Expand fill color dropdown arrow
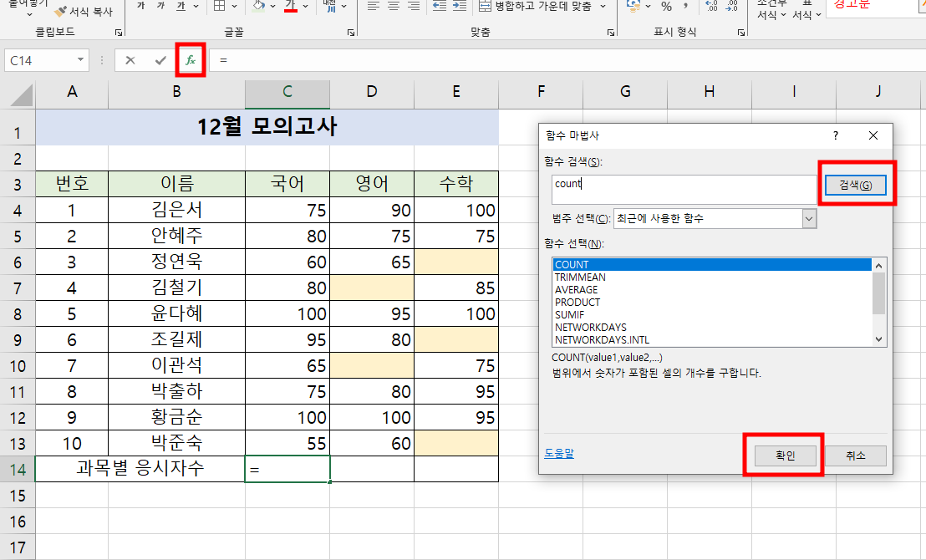This screenshot has width=926, height=560. coord(272,6)
